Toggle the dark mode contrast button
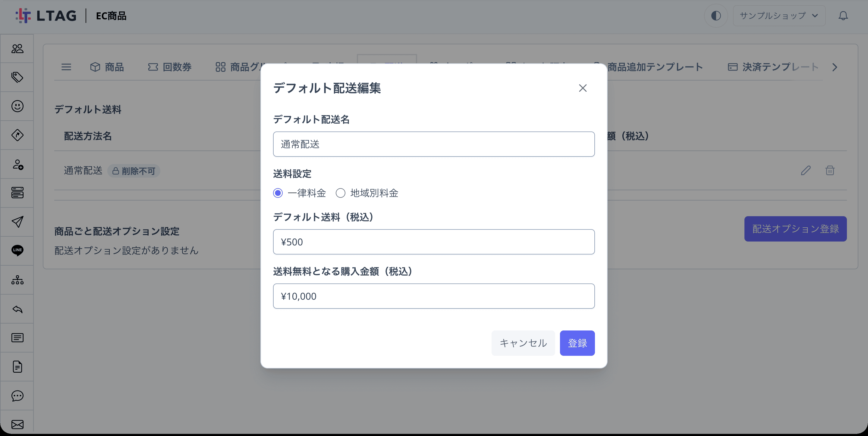 tap(716, 16)
